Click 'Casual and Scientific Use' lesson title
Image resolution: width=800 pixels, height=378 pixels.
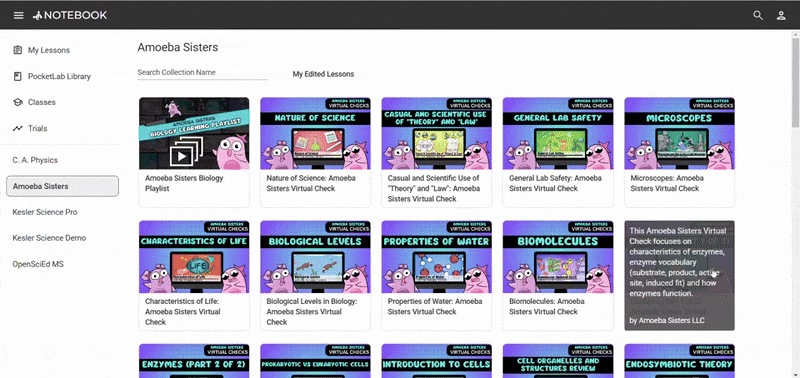(x=434, y=189)
